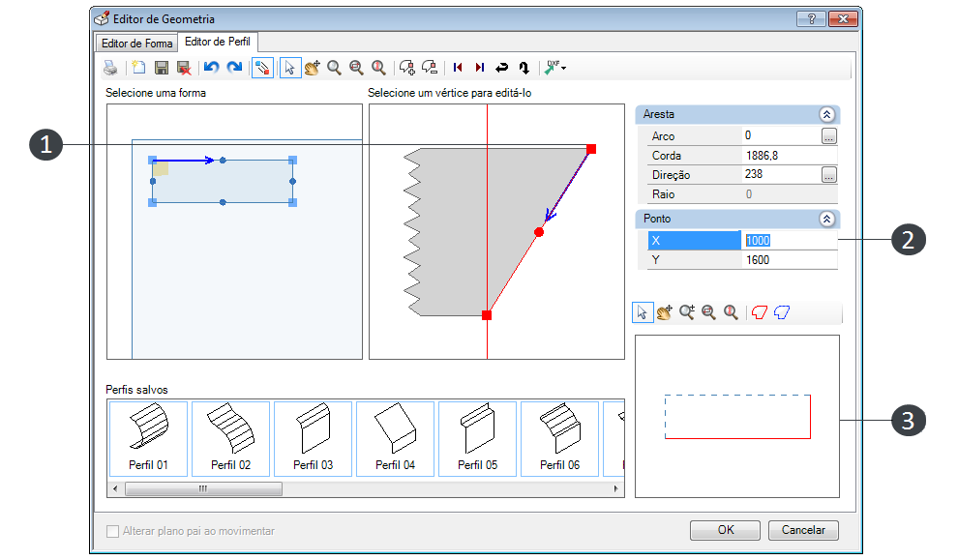Select the bottom red square vertex on the profile
This screenshot has width=958, height=560.
(x=487, y=315)
